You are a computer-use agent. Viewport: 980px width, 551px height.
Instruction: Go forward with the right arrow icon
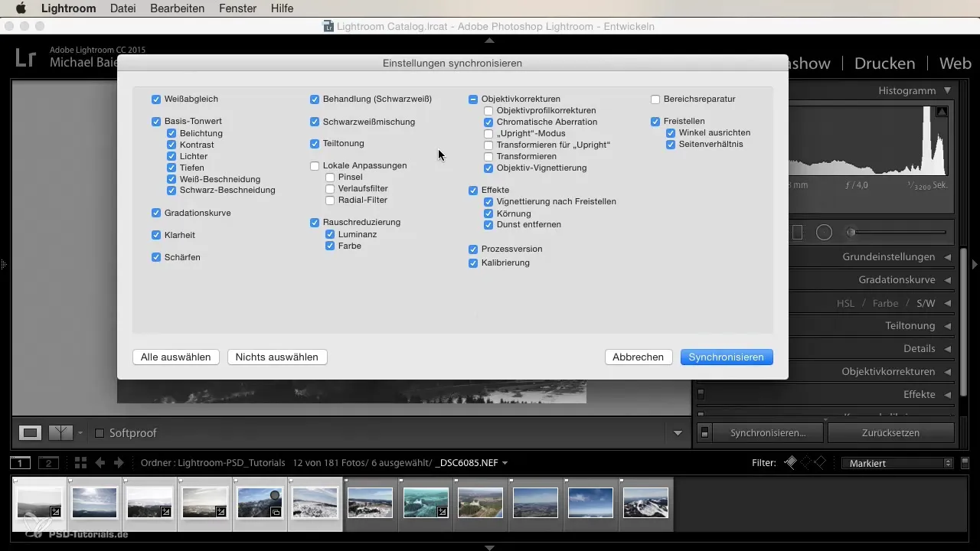pyautogui.click(x=119, y=462)
